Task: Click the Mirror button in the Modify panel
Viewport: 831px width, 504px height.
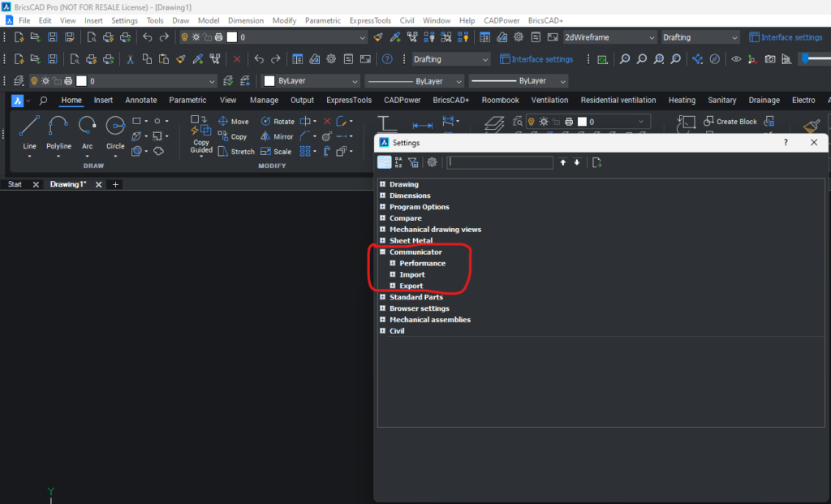Action: [277, 136]
